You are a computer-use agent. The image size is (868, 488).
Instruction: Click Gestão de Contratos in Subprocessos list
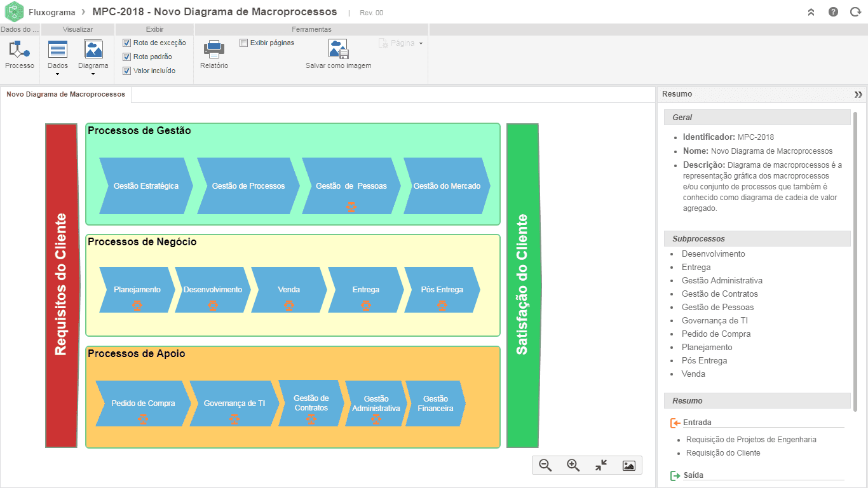point(720,294)
